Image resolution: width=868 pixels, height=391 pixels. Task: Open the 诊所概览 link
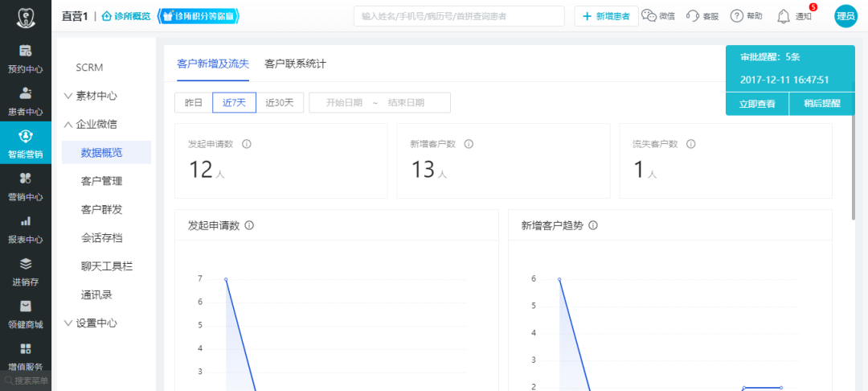[x=126, y=16]
